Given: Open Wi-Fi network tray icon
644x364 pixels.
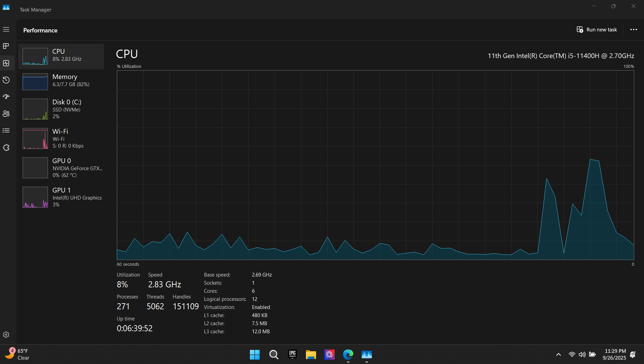Looking at the screenshot, I should pos(572,355).
